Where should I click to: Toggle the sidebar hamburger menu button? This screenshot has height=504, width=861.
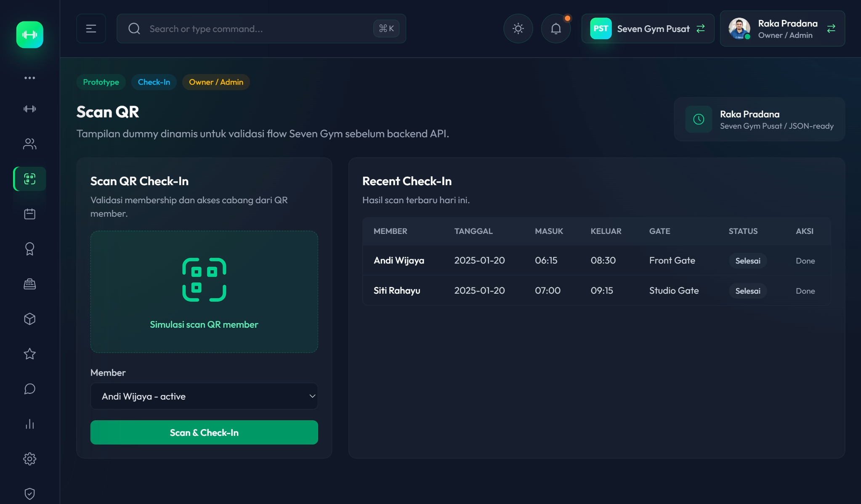[91, 29]
